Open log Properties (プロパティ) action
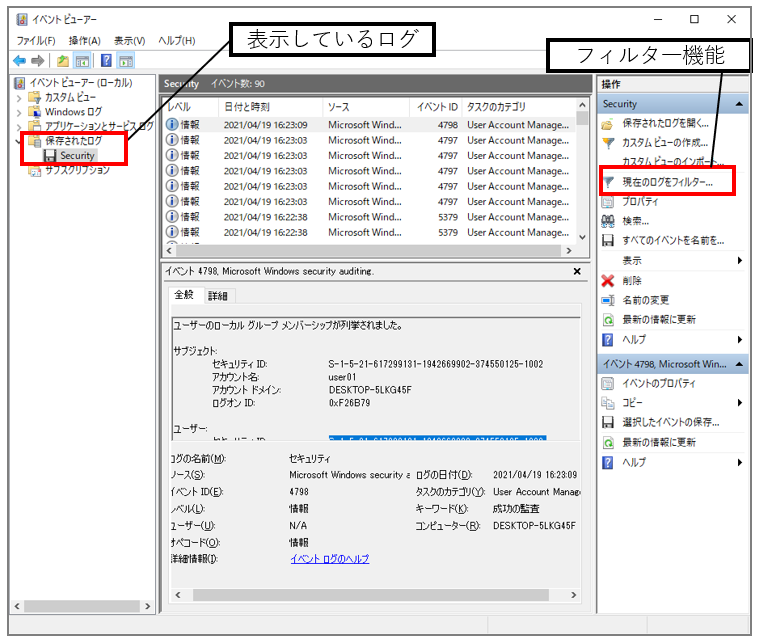Viewport: 759px width, 641px height. point(640,201)
